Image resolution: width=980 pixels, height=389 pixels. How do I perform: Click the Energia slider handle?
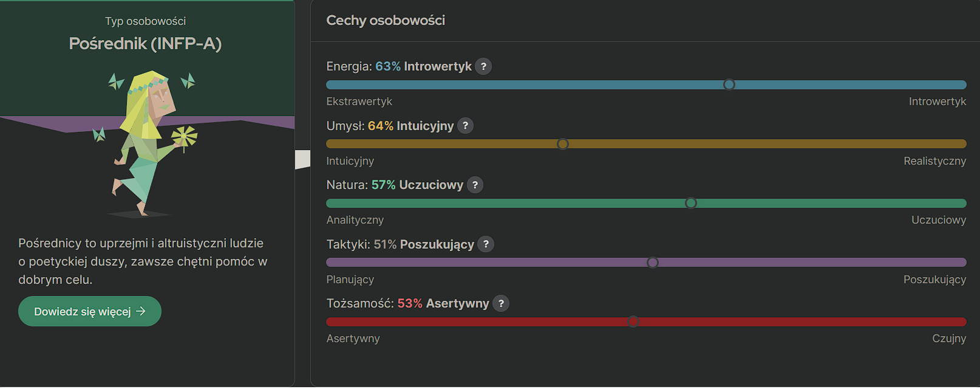(x=729, y=84)
